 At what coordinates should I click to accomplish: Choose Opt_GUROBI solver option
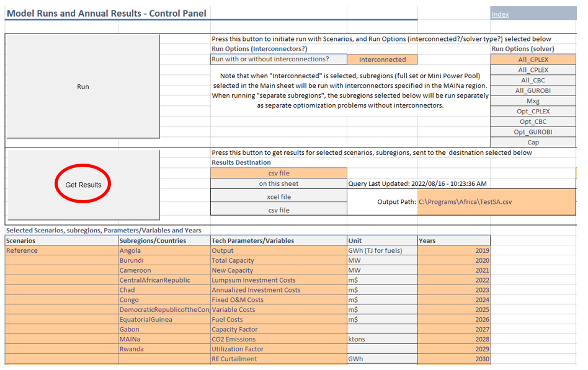point(533,132)
